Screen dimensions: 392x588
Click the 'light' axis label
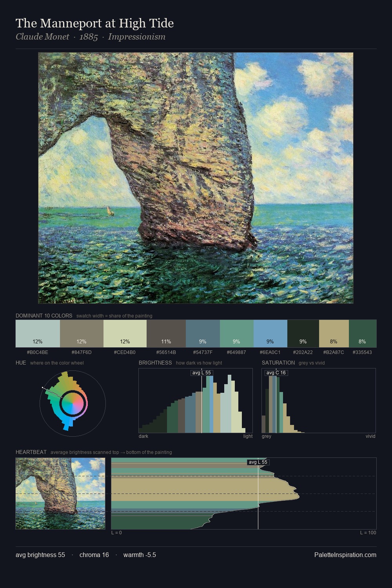(x=248, y=436)
